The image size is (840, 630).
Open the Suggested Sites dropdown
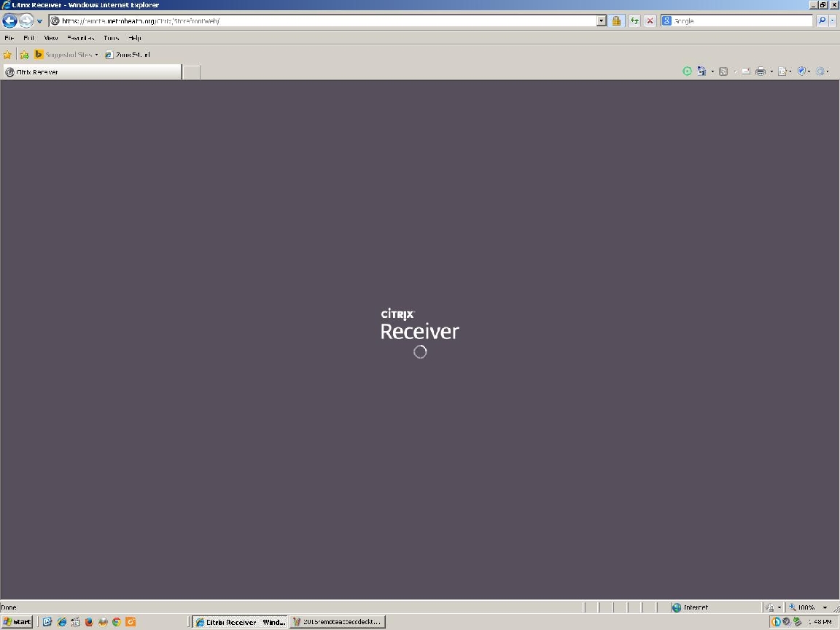pyautogui.click(x=96, y=54)
